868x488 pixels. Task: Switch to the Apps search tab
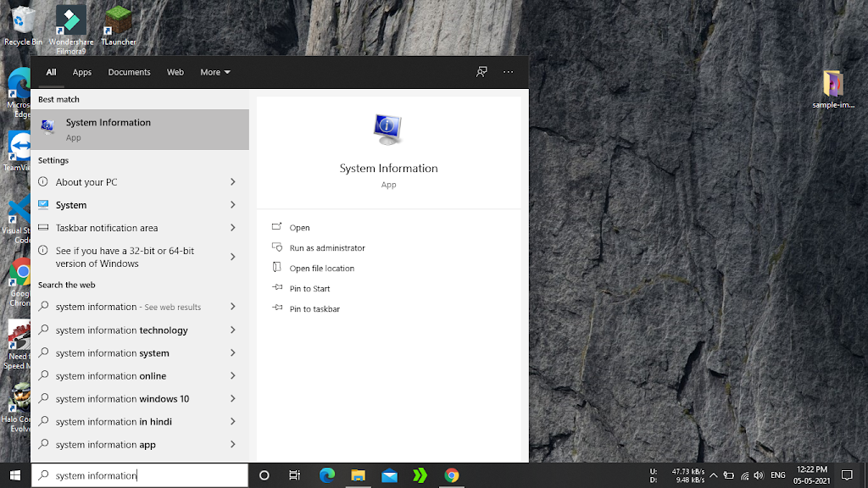[x=82, y=72]
